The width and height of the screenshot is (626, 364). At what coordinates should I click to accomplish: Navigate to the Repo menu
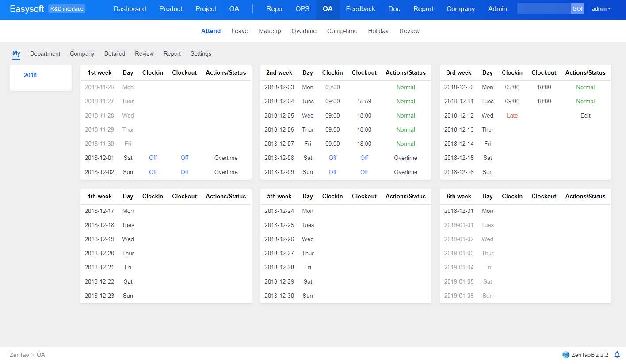tap(274, 9)
